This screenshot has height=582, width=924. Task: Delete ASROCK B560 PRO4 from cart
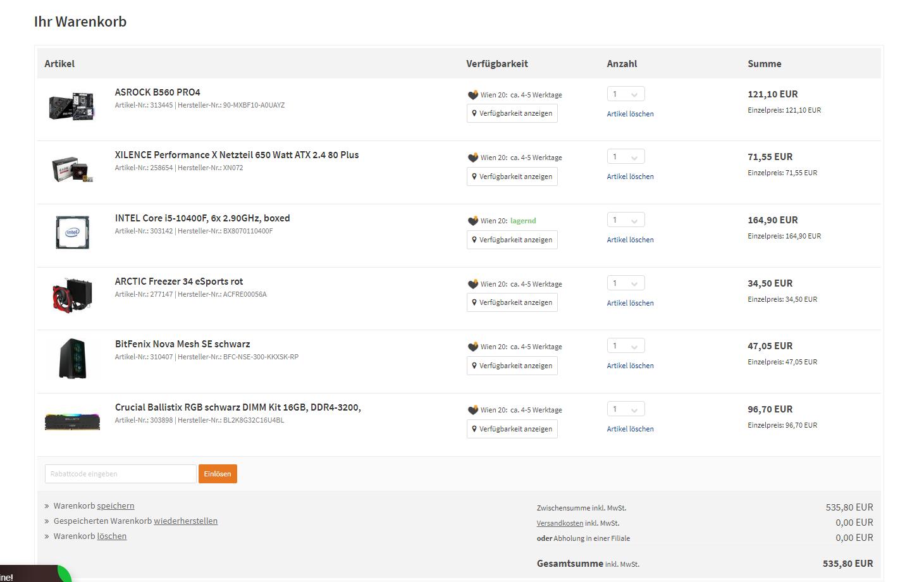[x=631, y=114]
